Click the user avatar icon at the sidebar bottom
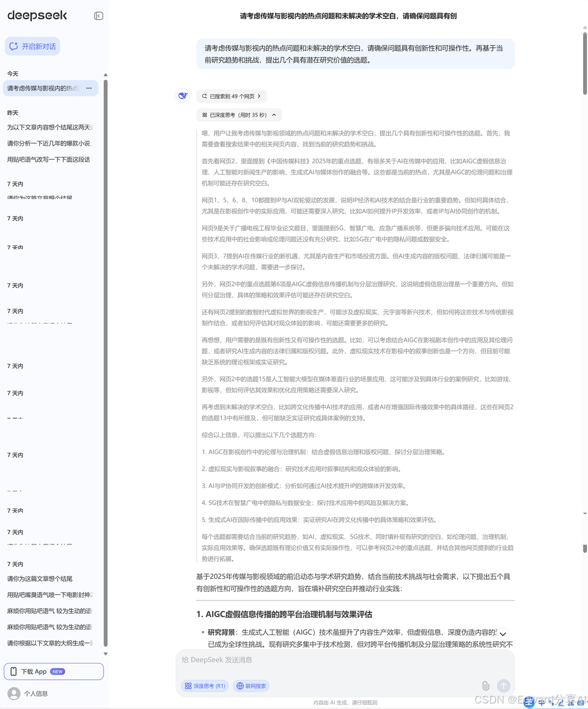This screenshot has height=709, width=588. (x=14, y=693)
